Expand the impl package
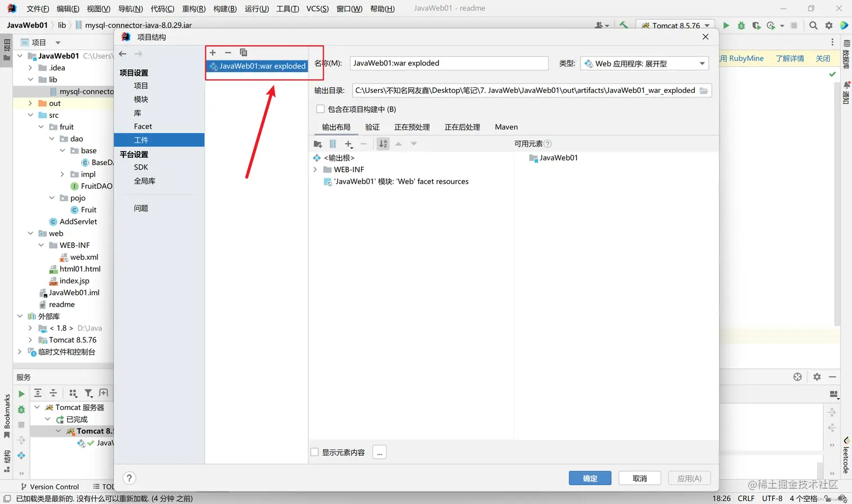 63,174
